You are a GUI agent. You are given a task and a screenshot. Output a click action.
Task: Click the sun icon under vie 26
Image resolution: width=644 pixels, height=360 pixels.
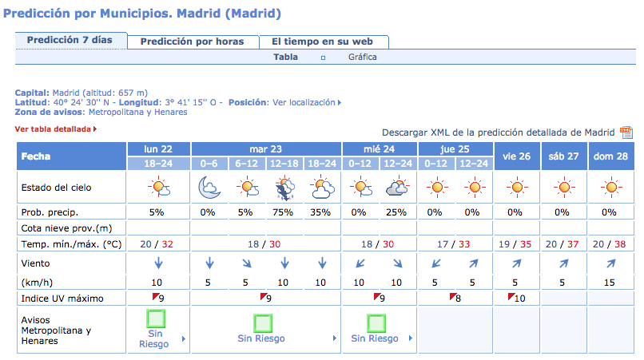(x=517, y=187)
